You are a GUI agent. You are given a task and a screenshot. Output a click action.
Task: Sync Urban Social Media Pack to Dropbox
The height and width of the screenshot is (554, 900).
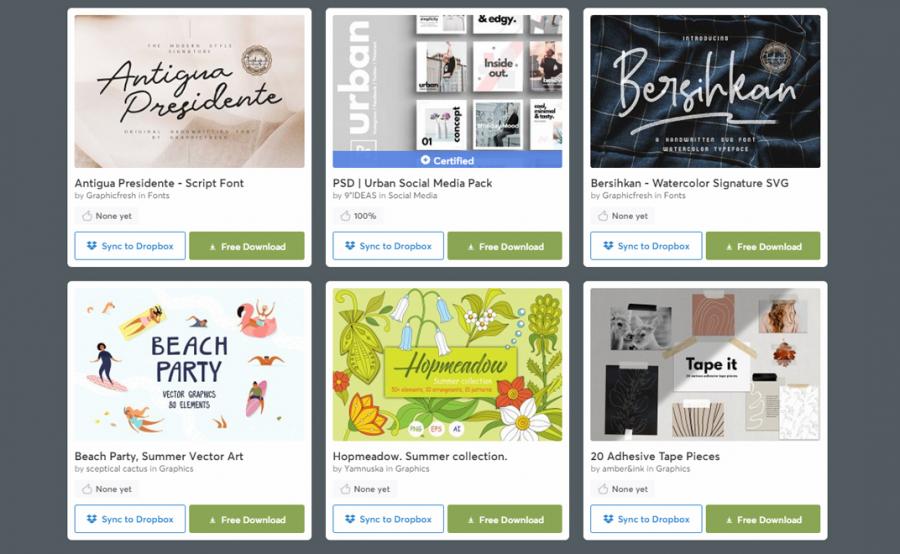[x=388, y=246]
